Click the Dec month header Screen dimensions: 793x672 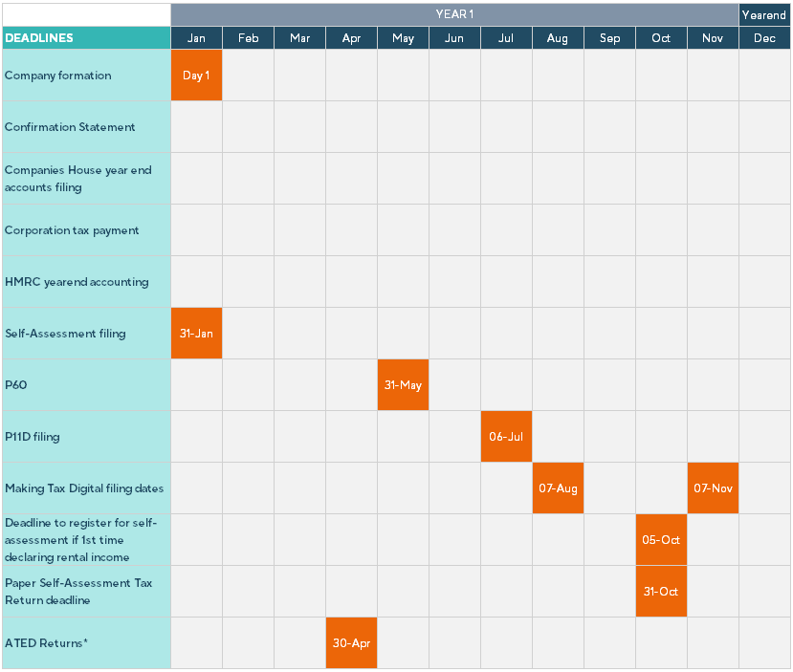pos(764,38)
